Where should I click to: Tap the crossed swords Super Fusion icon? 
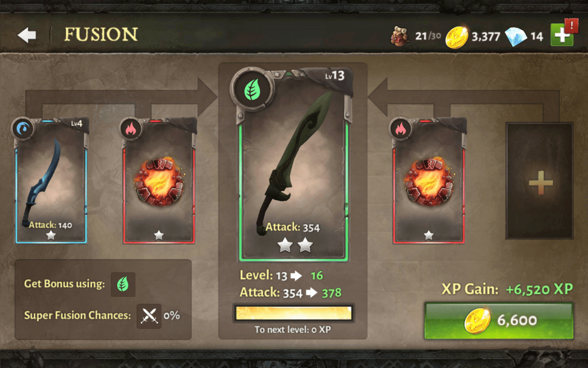(x=149, y=316)
